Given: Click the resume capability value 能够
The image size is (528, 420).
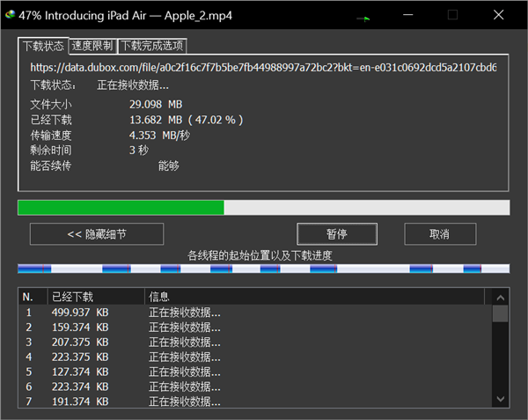Looking at the screenshot, I should coord(168,166).
